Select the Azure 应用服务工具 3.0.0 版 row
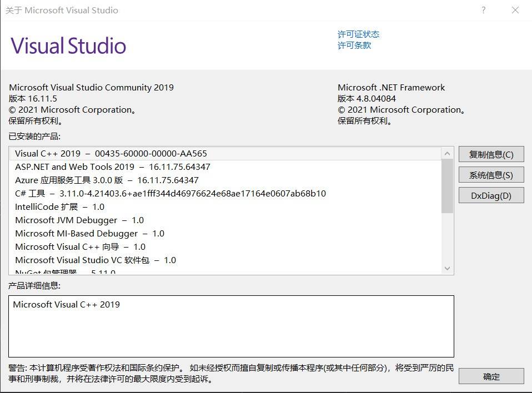 (225, 180)
